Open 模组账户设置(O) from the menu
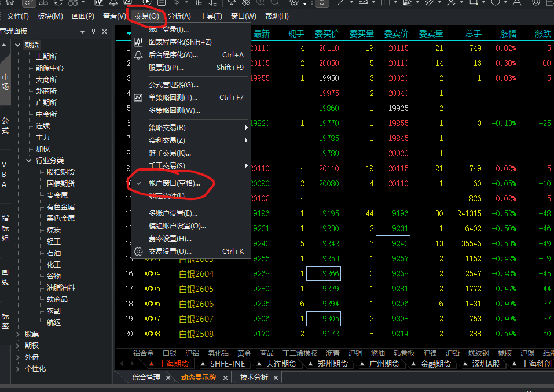This screenshot has width=554, height=392. pyautogui.click(x=191, y=226)
